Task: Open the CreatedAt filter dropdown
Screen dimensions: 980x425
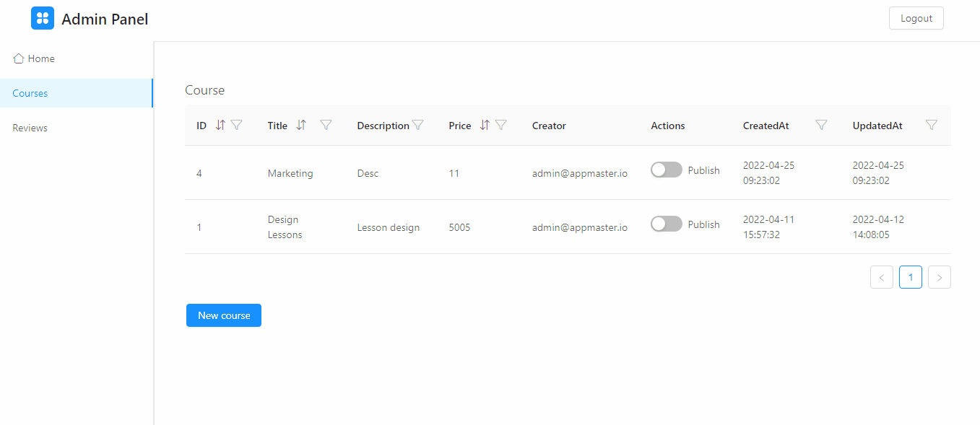Action: click(x=821, y=125)
